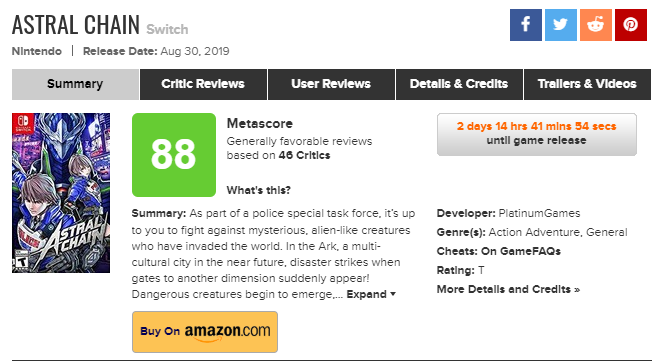652x361 pixels.
Task: Click the What's this? link
Action: (259, 190)
